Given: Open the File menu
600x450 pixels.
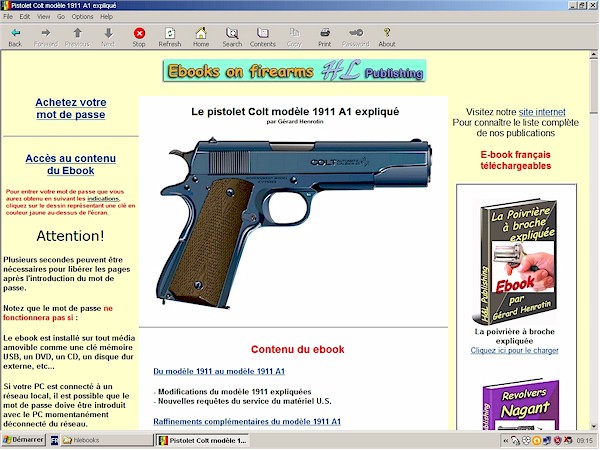Looking at the screenshot, I should [x=8, y=17].
